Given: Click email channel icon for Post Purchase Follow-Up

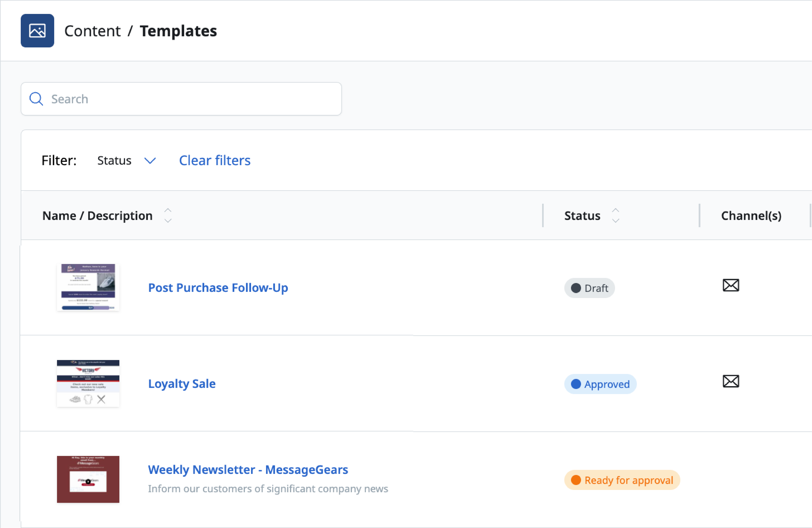Looking at the screenshot, I should point(731,285).
